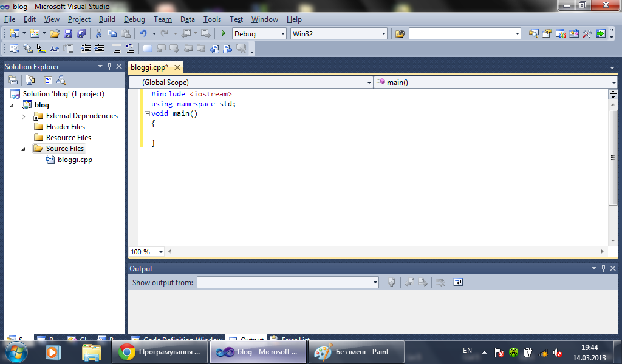Uncomment the selected lines icon
This screenshot has height=364, width=622.
point(130,49)
